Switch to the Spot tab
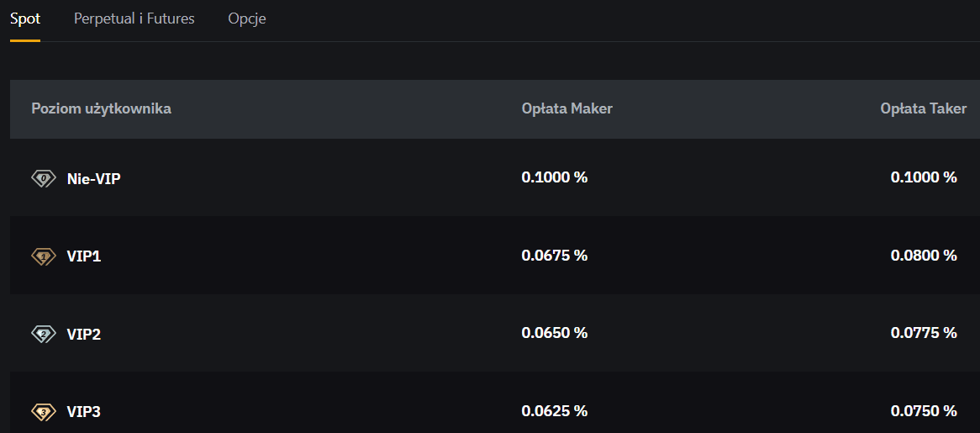This screenshot has width=980, height=433. click(25, 18)
